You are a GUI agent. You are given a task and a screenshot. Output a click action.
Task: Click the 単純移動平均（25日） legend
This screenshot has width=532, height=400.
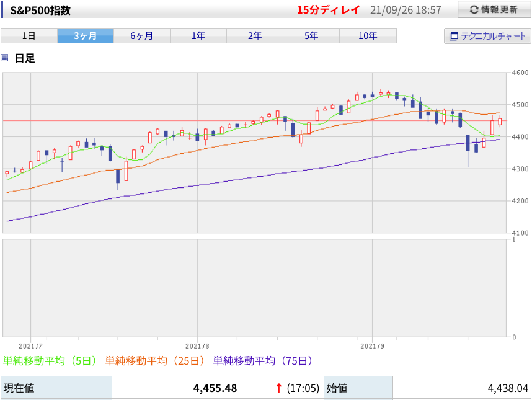coord(155,361)
